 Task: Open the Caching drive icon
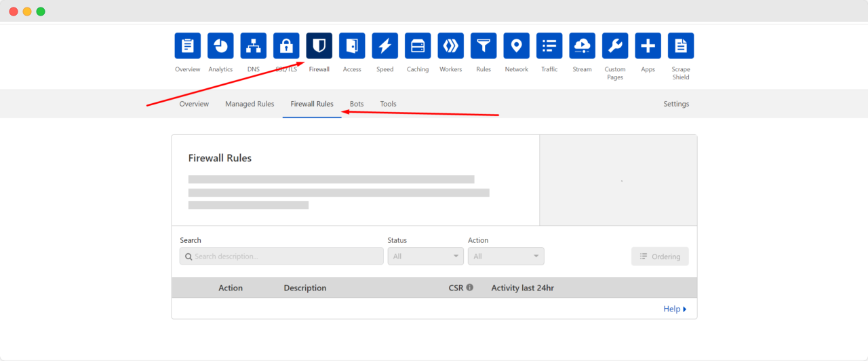click(x=418, y=45)
